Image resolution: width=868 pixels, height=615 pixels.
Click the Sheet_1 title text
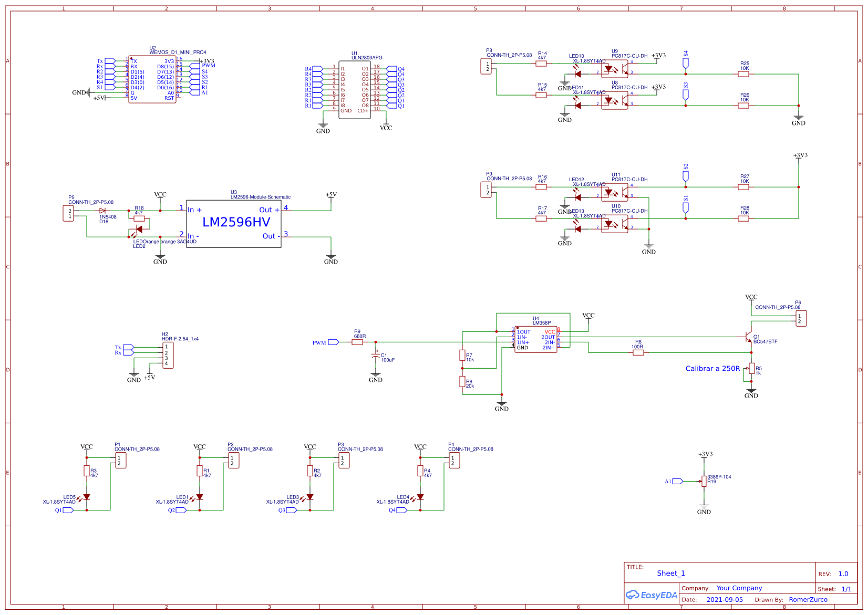click(x=671, y=573)
